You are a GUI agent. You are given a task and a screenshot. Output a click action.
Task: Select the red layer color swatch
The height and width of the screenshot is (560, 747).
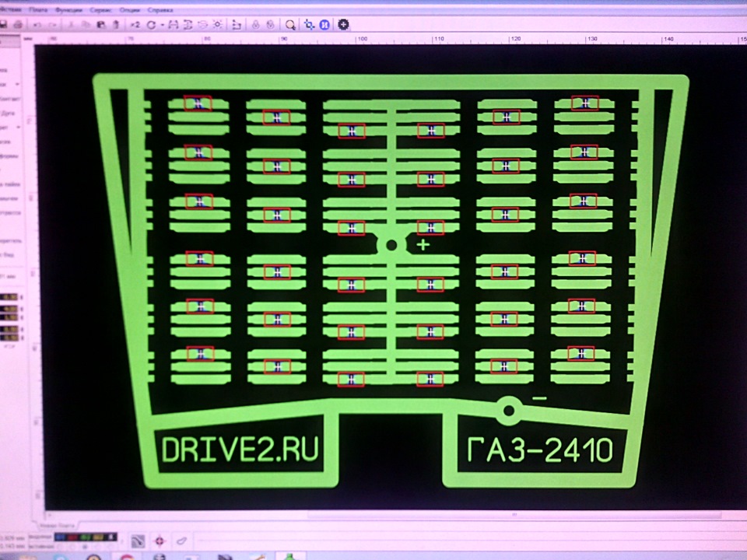[73, 537]
